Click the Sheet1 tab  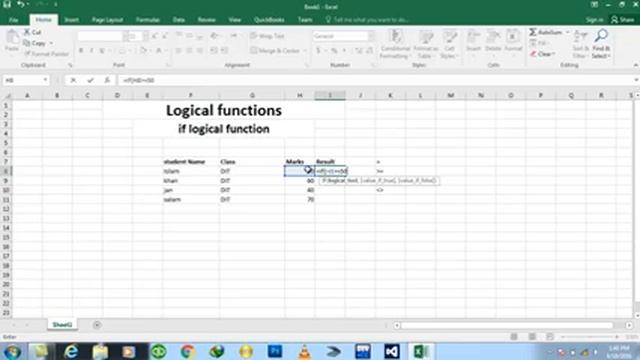point(62,325)
